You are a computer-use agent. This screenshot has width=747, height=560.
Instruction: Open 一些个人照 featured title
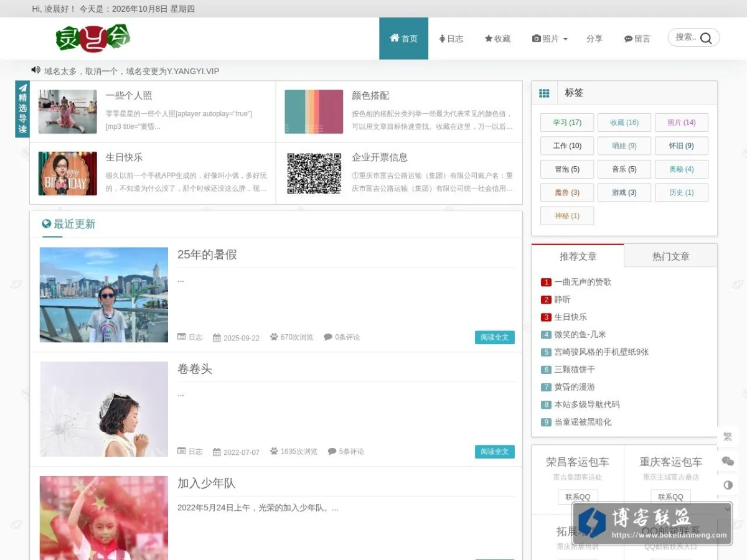pos(129,96)
